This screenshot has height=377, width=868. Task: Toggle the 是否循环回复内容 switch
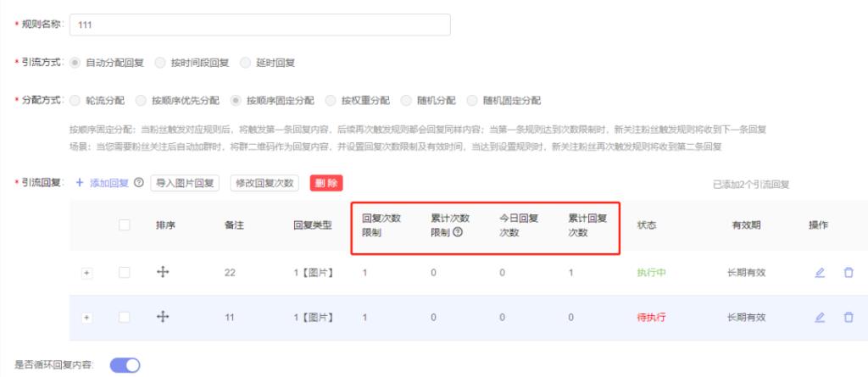tap(125, 365)
